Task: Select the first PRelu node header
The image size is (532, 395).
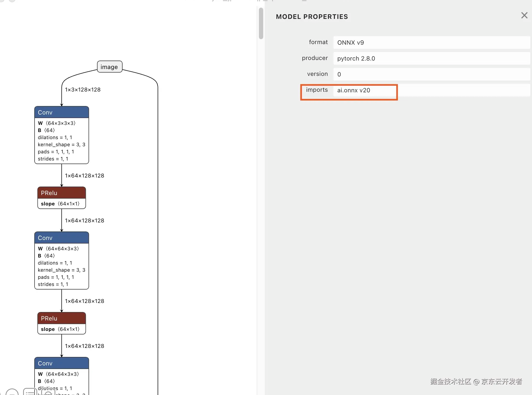Action: pos(61,193)
